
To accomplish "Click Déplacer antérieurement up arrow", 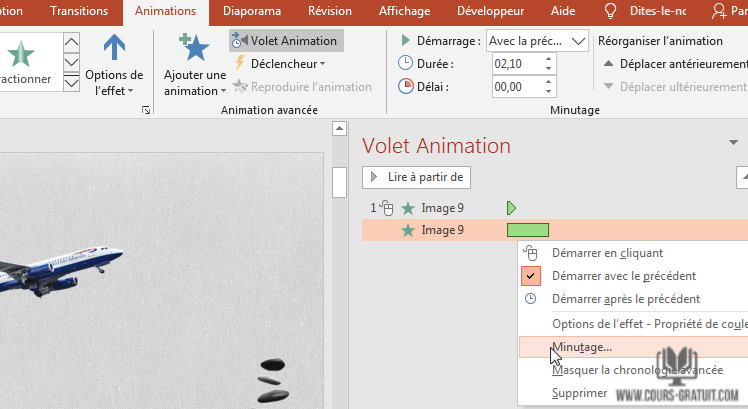I will pos(609,64).
